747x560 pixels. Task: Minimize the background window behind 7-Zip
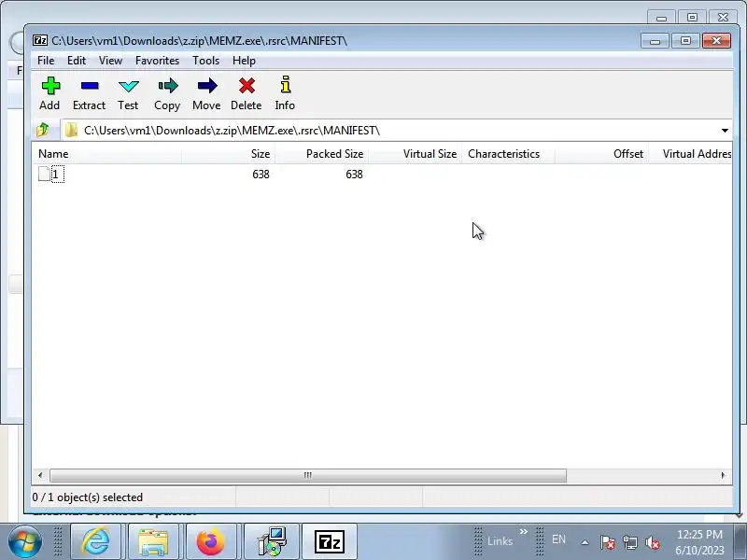coord(661,18)
